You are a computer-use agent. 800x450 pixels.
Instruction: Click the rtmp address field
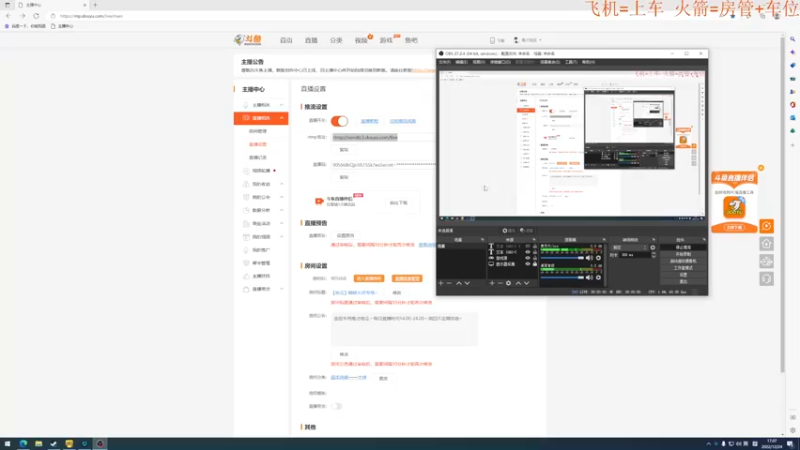click(x=383, y=137)
